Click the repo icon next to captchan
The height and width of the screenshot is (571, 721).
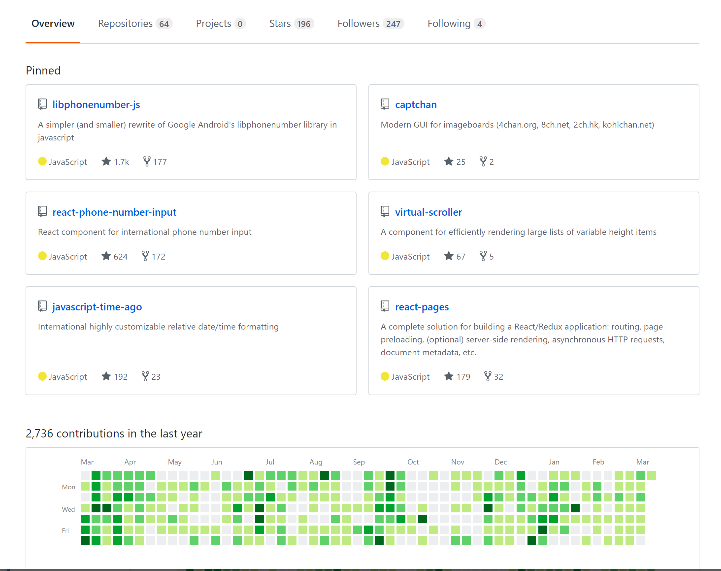click(x=385, y=104)
